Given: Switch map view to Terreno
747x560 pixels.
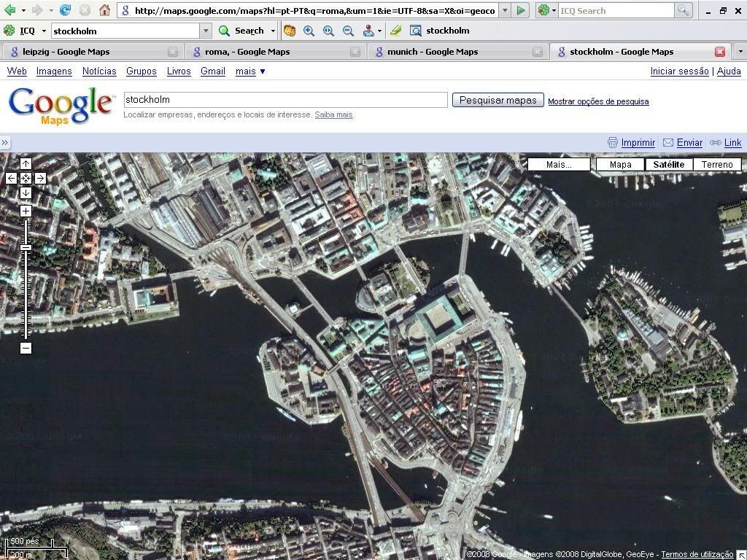Looking at the screenshot, I should [x=716, y=164].
